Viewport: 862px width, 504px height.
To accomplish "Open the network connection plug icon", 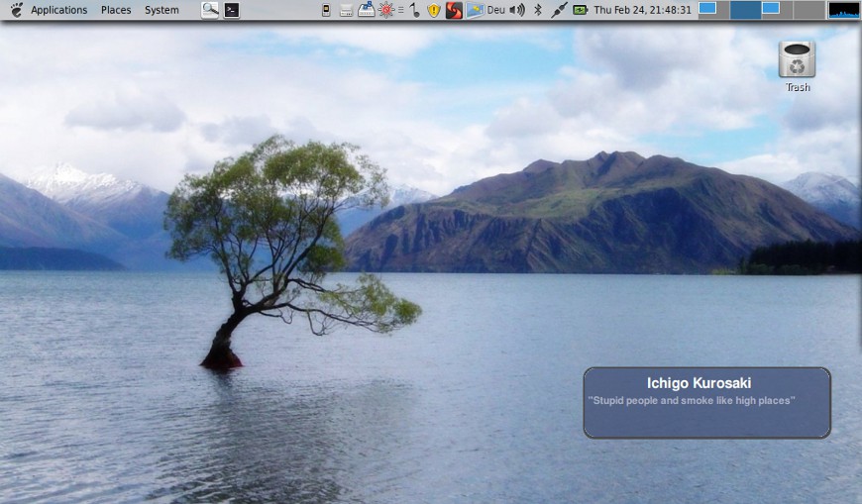I will point(559,10).
